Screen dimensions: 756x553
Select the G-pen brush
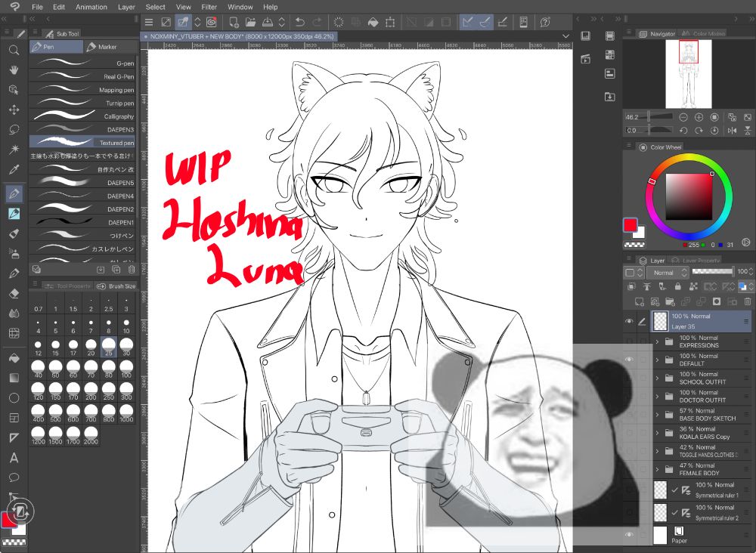click(x=83, y=63)
